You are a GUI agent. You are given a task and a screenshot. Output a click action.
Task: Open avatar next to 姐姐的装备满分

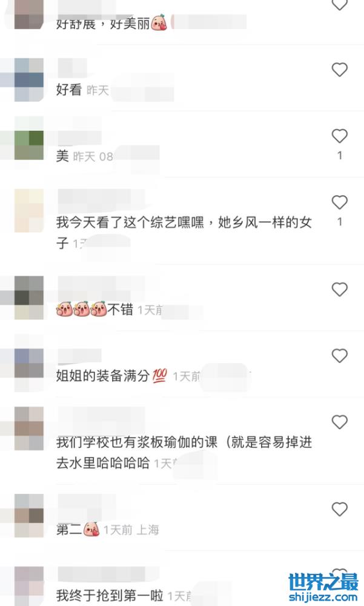point(29,363)
